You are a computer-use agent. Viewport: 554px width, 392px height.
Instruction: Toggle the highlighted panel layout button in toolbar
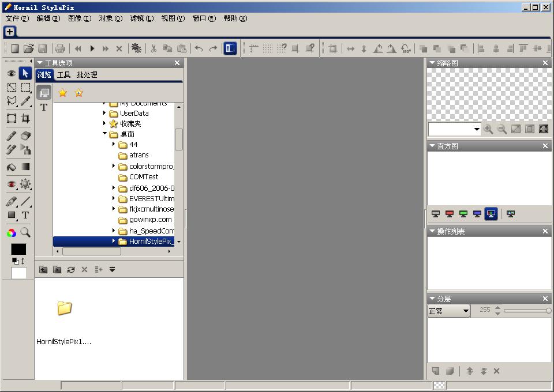[230, 48]
